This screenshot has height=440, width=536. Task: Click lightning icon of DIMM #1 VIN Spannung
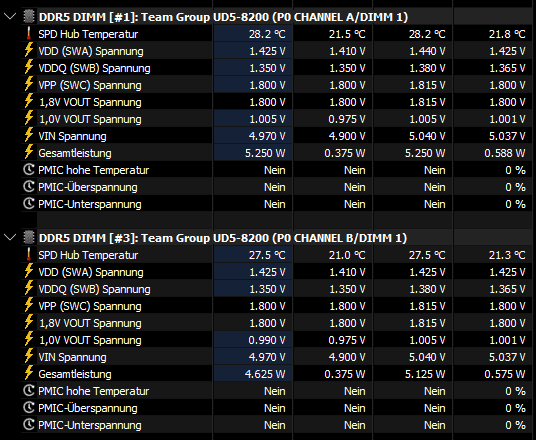pyautogui.click(x=29, y=135)
